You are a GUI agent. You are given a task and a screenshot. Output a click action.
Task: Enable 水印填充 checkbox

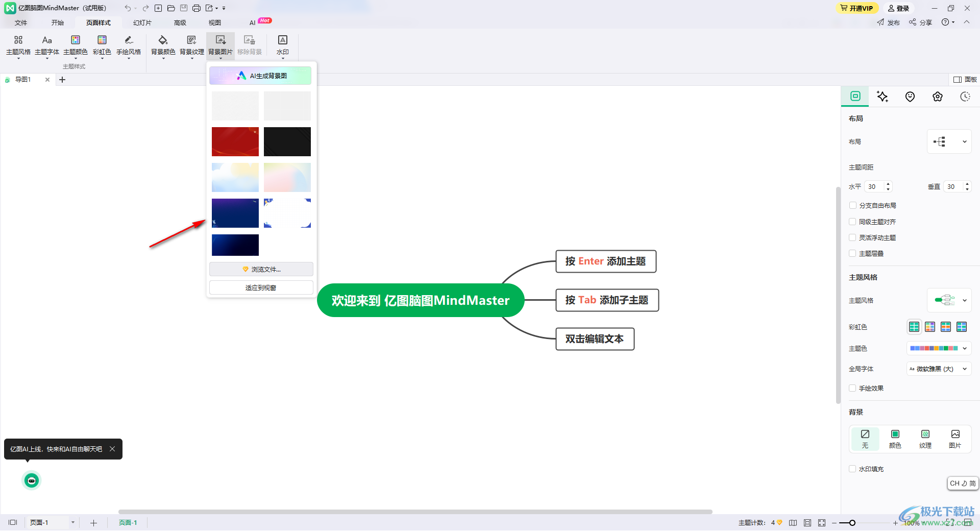pos(852,469)
